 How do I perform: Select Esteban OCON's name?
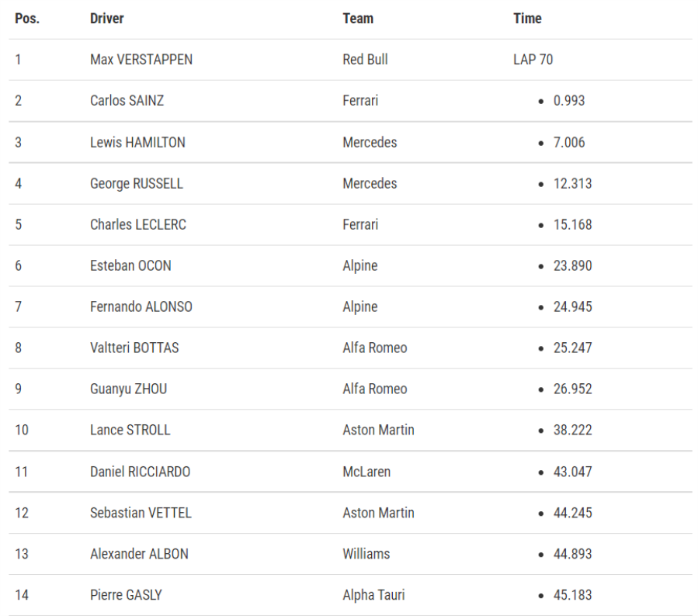click(130, 265)
